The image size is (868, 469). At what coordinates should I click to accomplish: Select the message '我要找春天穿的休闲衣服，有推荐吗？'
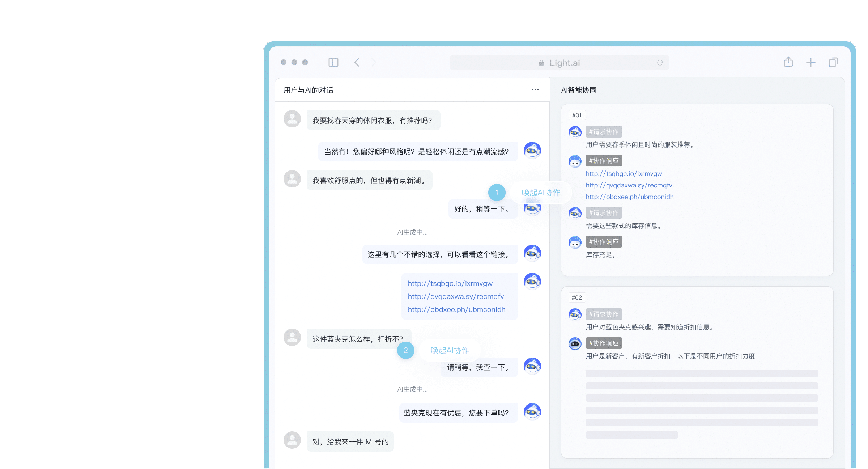(374, 120)
